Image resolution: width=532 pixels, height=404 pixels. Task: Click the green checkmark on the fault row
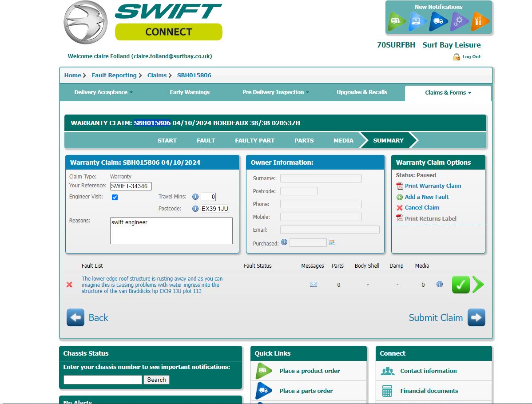461,285
